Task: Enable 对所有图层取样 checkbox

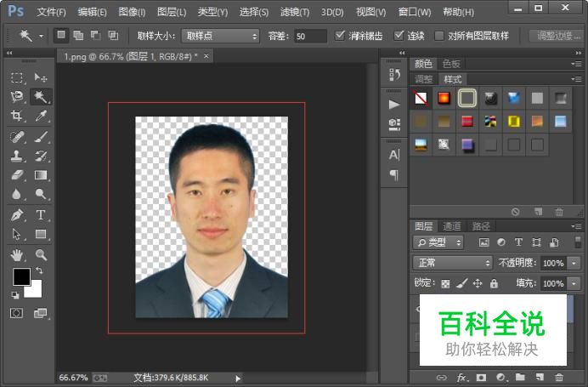Action: pyautogui.click(x=439, y=36)
